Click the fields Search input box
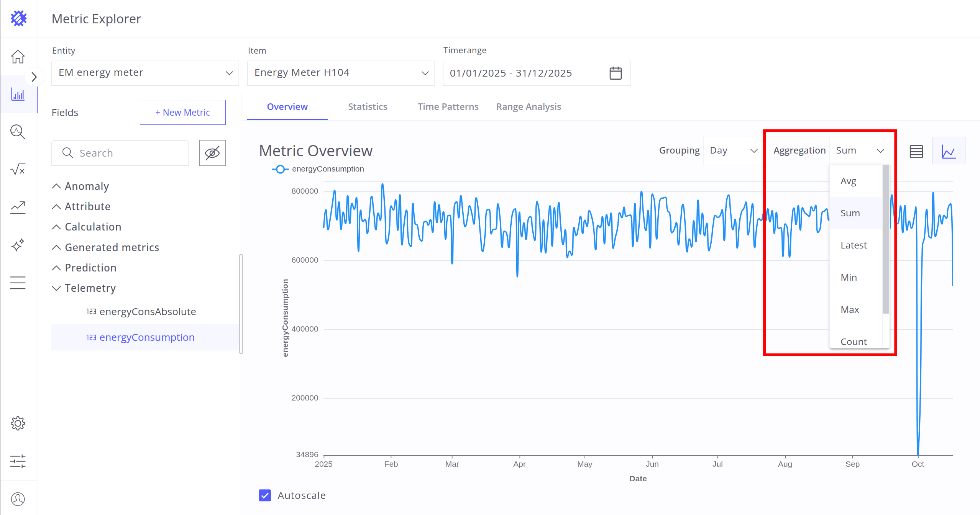Image resolution: width=980 pixels, height=515 pixels. pyautogui.click(x=120, y=153)
